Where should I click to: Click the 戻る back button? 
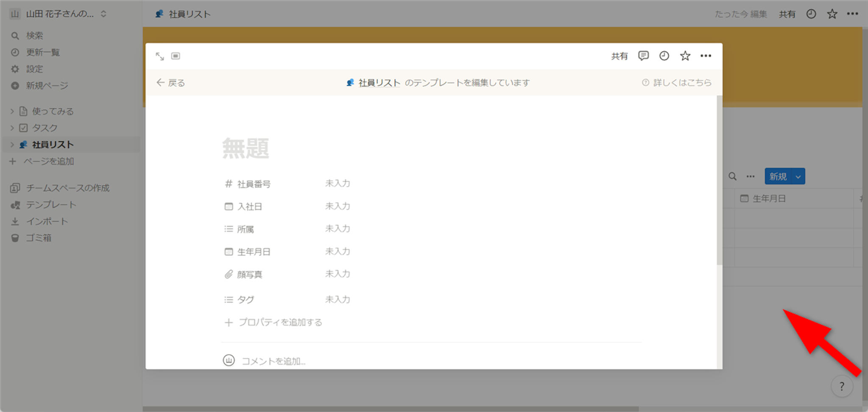(x=171, y=83)
